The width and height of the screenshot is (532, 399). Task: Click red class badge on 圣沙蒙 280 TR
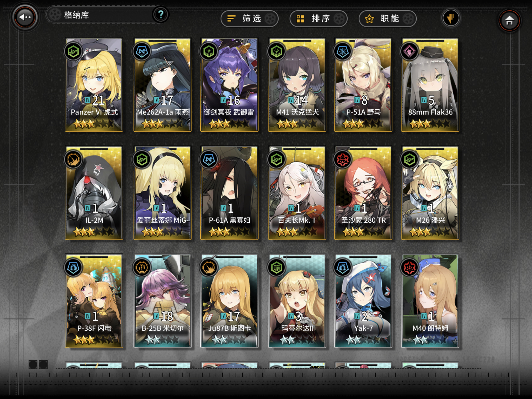(x=343, y=159)
